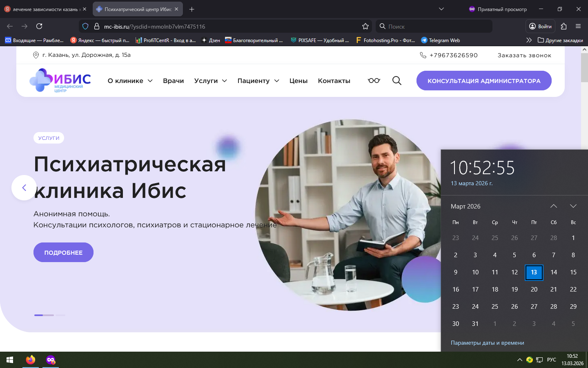
Task: Open the browser extensions icon
Action: 563,26
